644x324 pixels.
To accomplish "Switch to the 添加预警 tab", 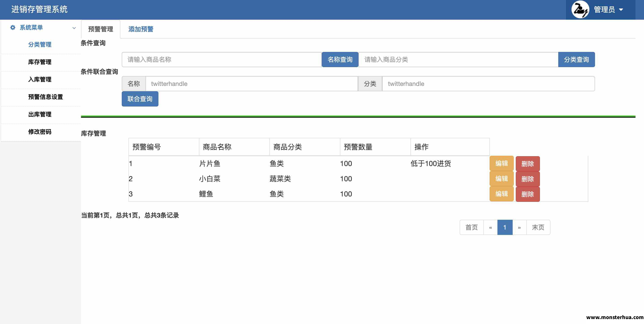I will pyautogui.click(x=141, y=29).
